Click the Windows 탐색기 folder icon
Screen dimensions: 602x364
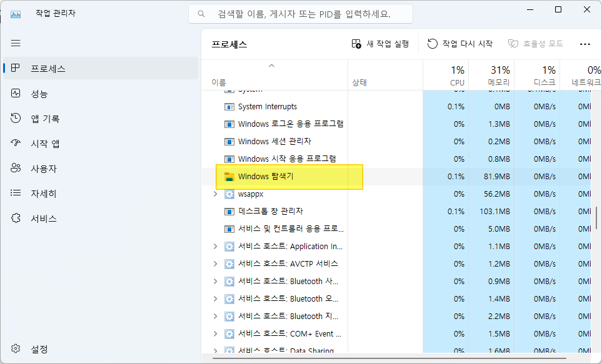tap(229, 177)
